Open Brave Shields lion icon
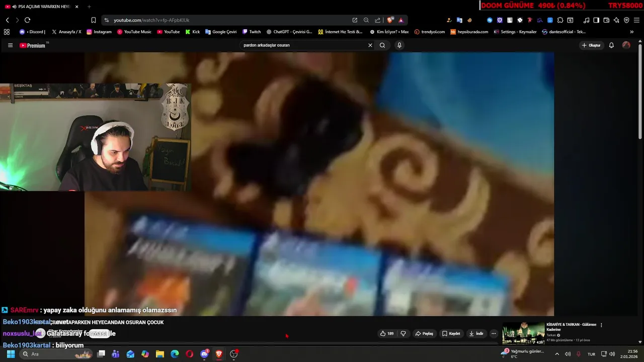Image resolution: width=644 pixels, height=362 pixels. point(390,20)
